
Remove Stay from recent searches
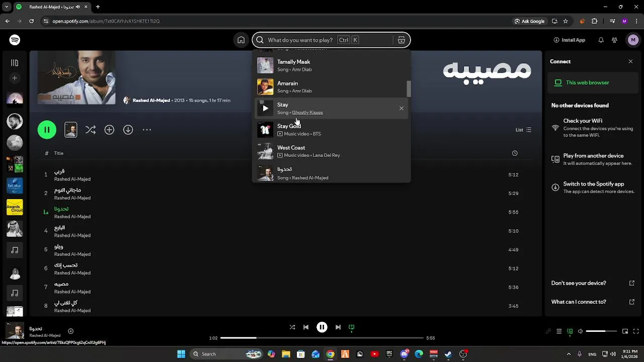coord(401,108)
